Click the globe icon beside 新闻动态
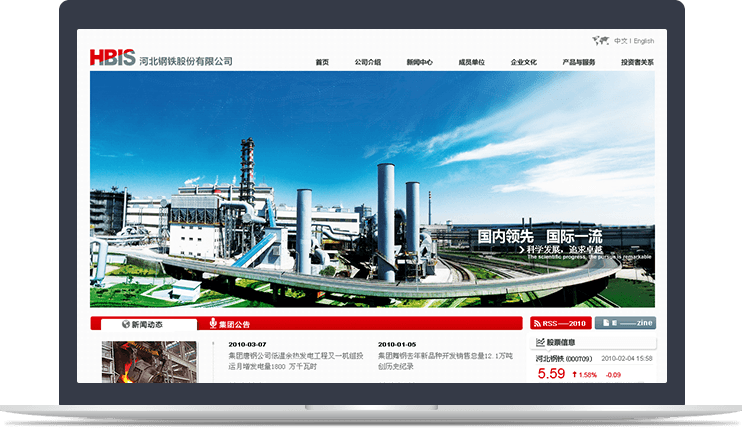Screen dimensions: 742x429 point(124,324)
